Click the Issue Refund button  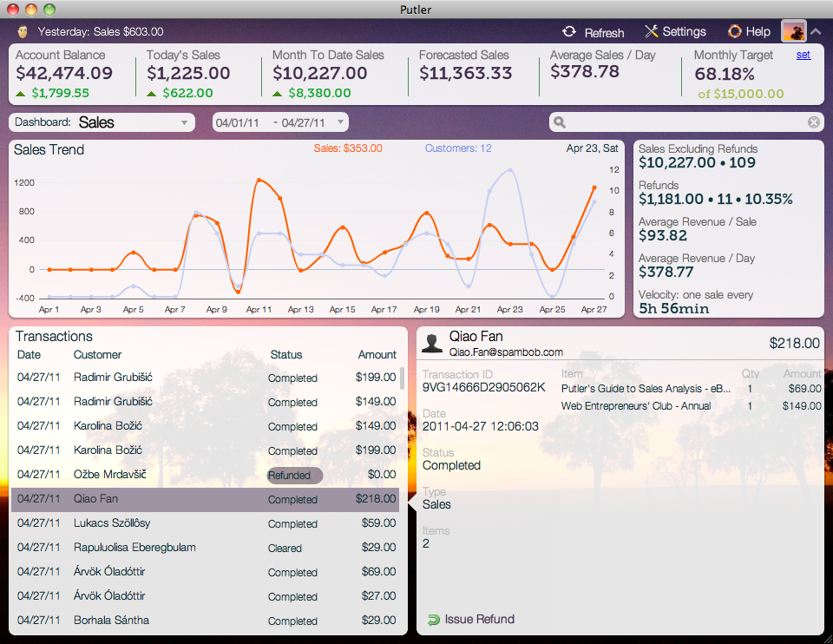(478, 620)
